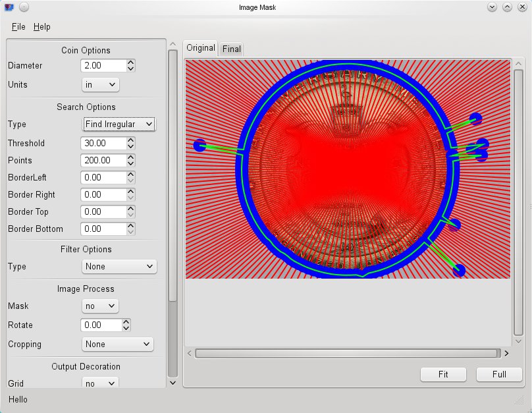
Task: Click the image scroll right arrow
Action: tap(506, 353)
